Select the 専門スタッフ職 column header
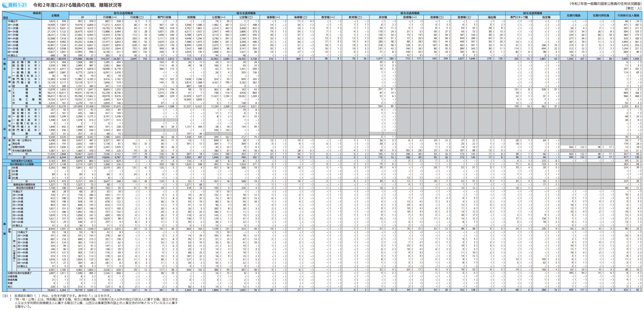The image size is (644, 310). coord(519,17)
